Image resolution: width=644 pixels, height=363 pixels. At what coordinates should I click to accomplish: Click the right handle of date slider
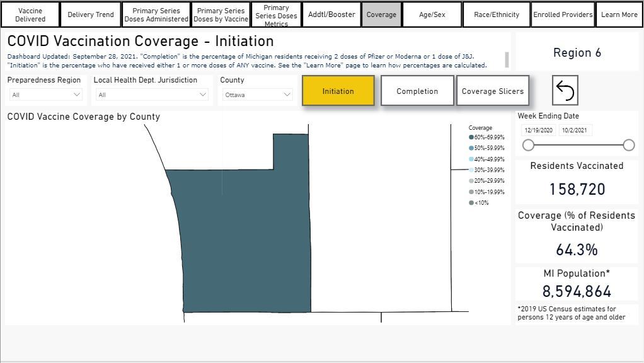628,145
